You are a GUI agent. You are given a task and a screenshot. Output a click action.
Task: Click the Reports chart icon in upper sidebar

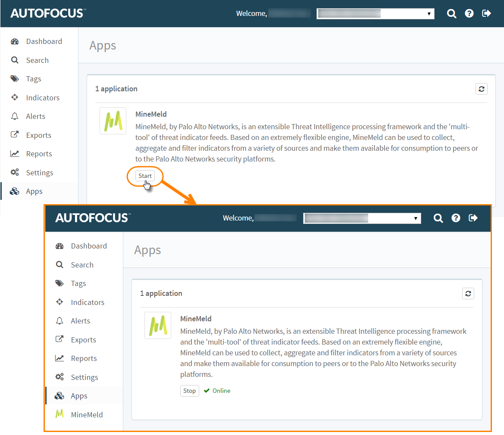(15, 153)
